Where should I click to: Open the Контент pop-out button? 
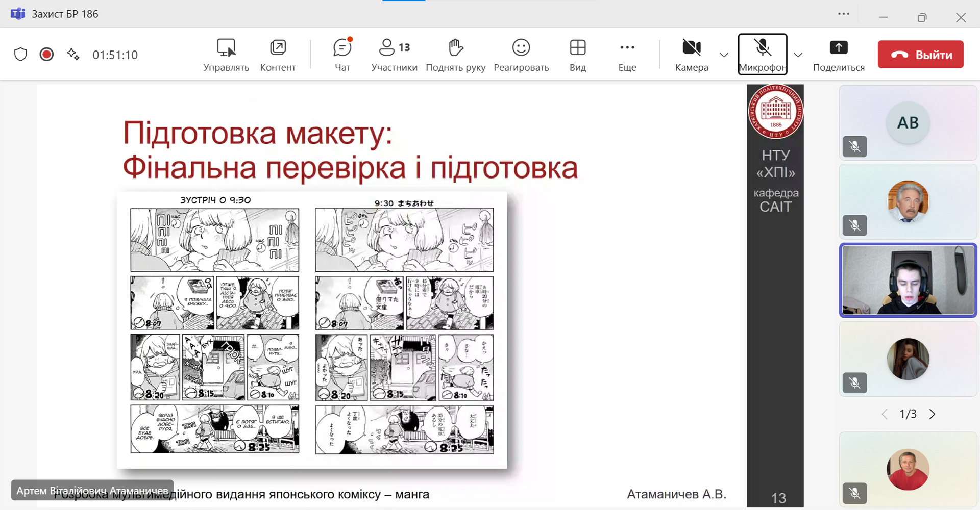pos(278,55)
